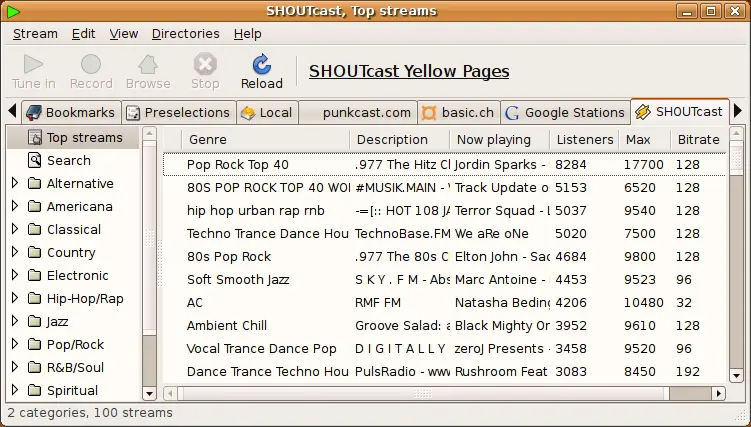Click the horizontal scrollbar left arrow
This screenshot has height=427, width=751.
point(170,393)
